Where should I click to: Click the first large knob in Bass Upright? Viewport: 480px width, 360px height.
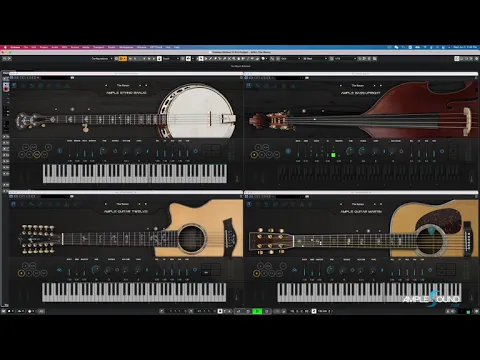tap(349, 151)
